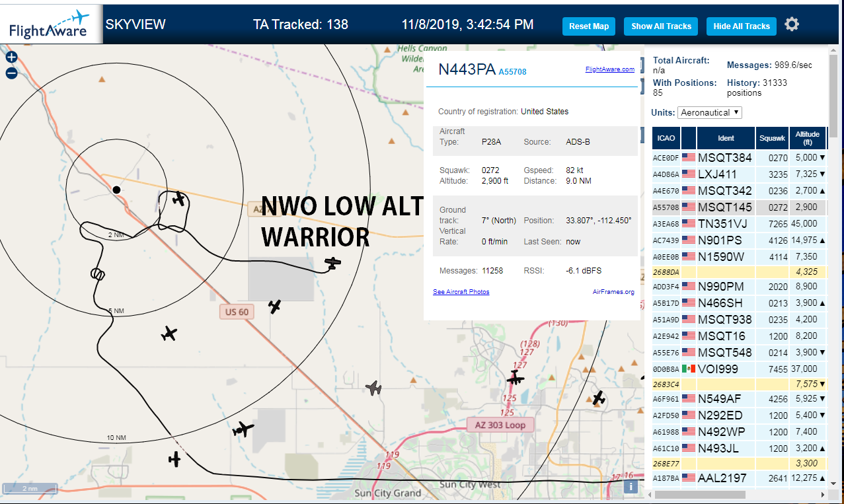Open See Aircraft Photos link
844x504 pixels.
(x=461, y=291)
